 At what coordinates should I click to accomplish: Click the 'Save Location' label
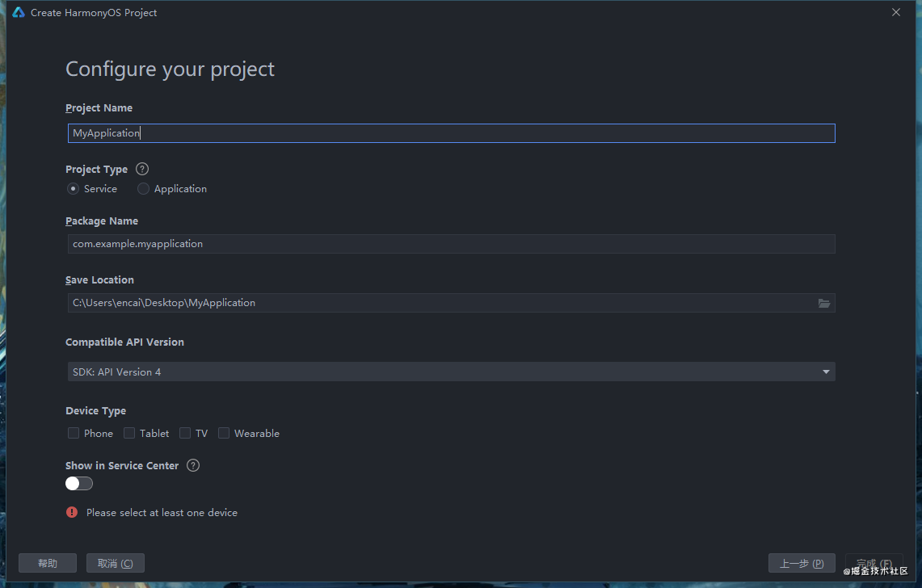point(99,280)
